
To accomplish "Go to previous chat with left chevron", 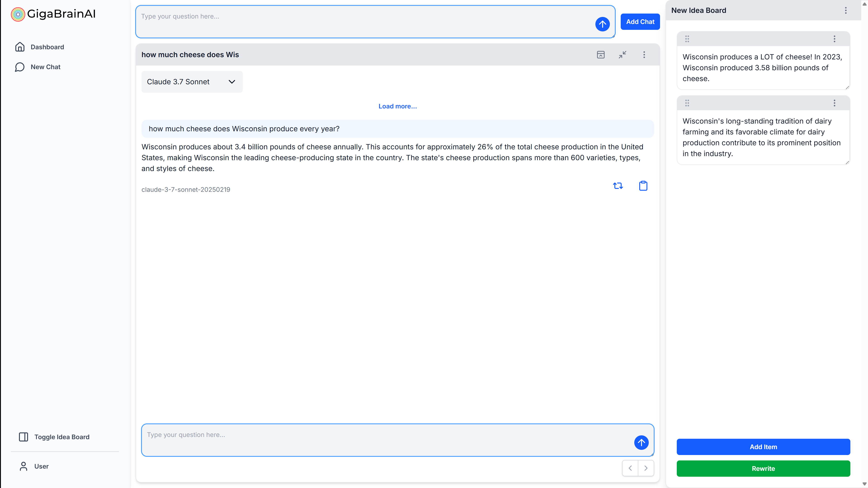I will click(x=630, y=468).
